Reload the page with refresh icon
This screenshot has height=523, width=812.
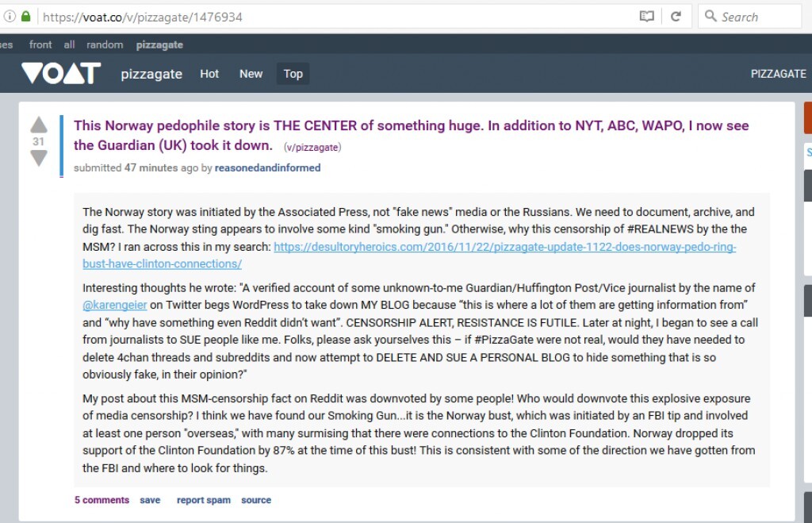676,17
